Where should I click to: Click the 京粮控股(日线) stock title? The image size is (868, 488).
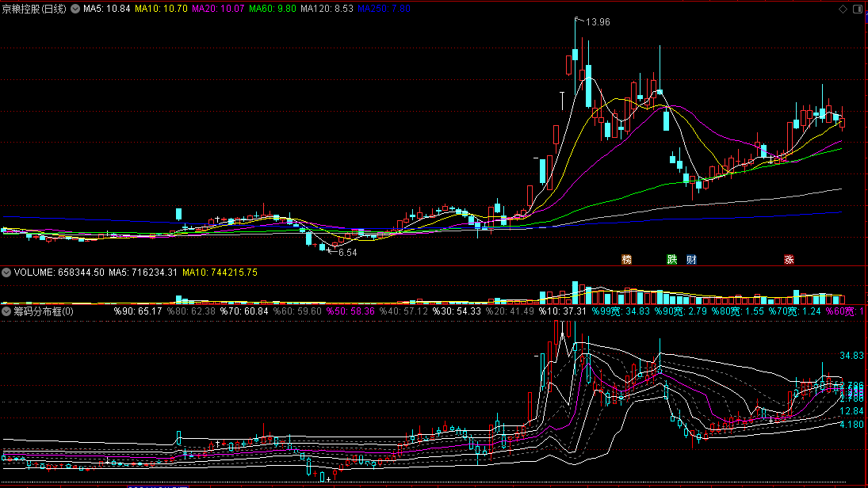coord(34,9)
